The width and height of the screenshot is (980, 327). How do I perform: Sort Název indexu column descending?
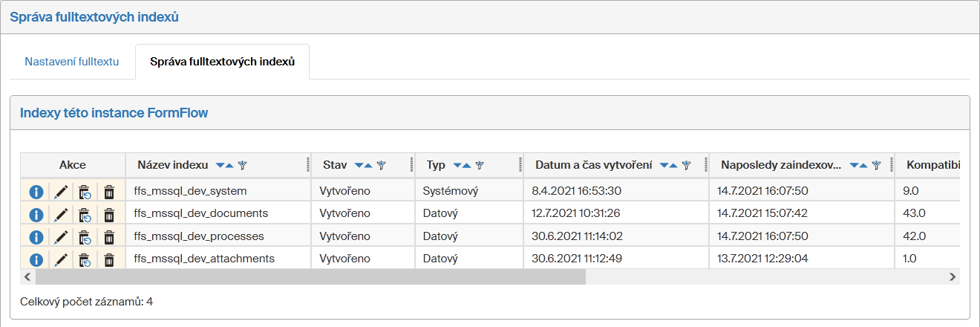[x=220, y=165]
